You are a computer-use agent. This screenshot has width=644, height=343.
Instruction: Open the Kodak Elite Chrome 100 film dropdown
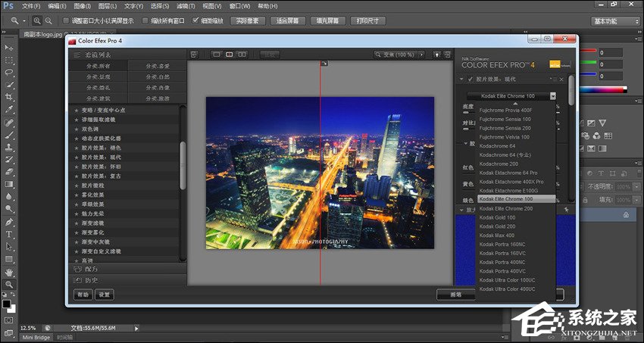pos(553,95)
